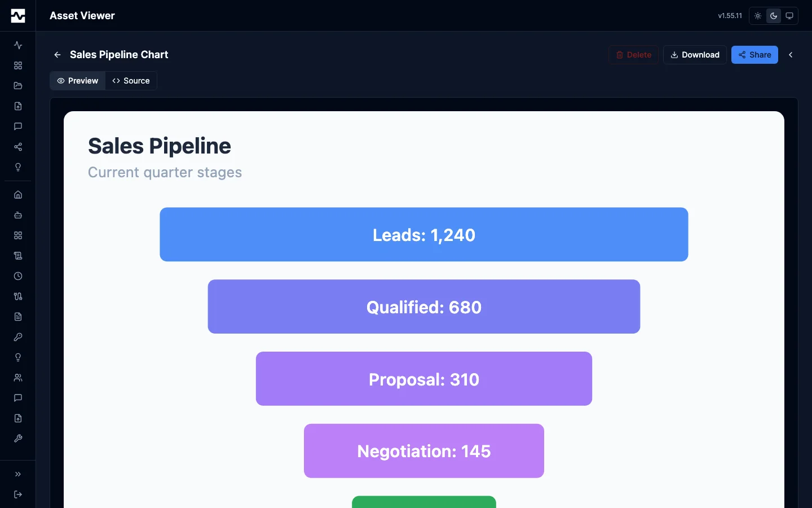Open the folder icon in the sidebar
Image resolution: width=812 pixels, height=508 pixels.
(18, 86)
